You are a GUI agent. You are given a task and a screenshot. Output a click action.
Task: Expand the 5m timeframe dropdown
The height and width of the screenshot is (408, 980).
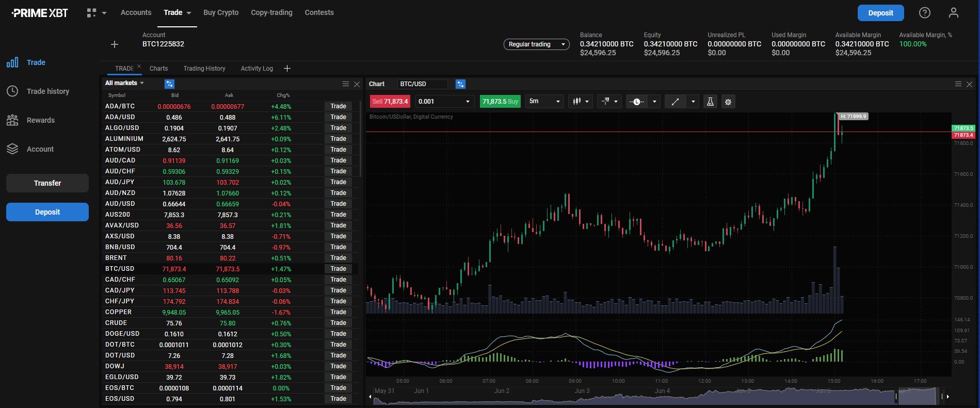(544, 102)
